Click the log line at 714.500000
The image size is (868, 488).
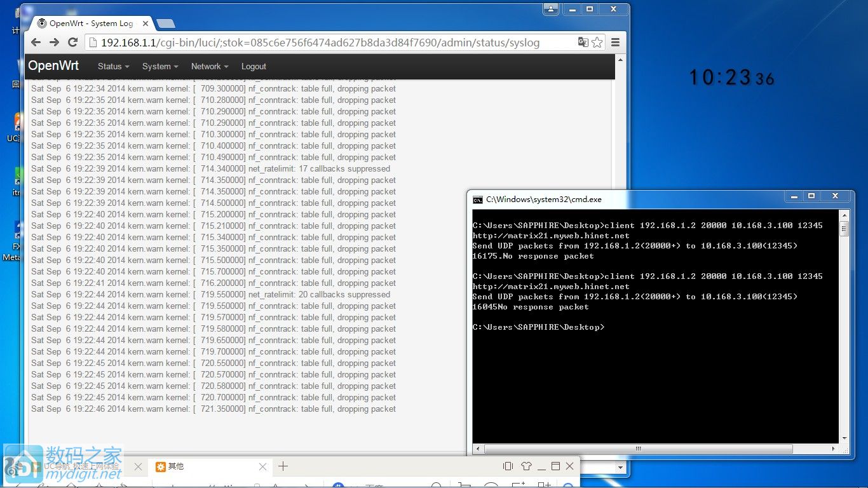(214, 203)
